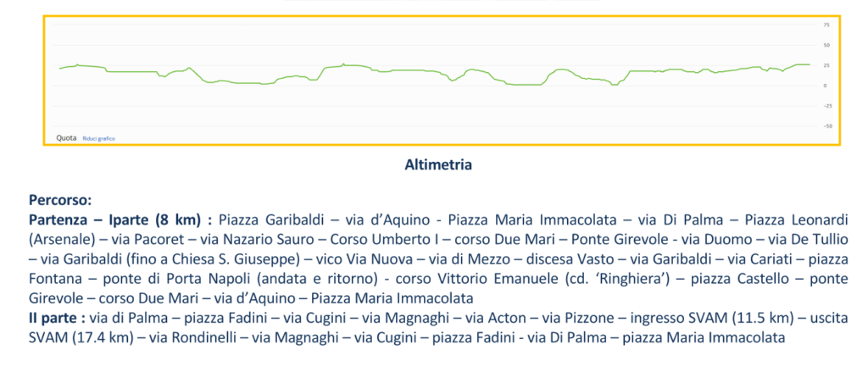
Task: Click the "Riduci grafico" link
Action: [x=99, y=138]
